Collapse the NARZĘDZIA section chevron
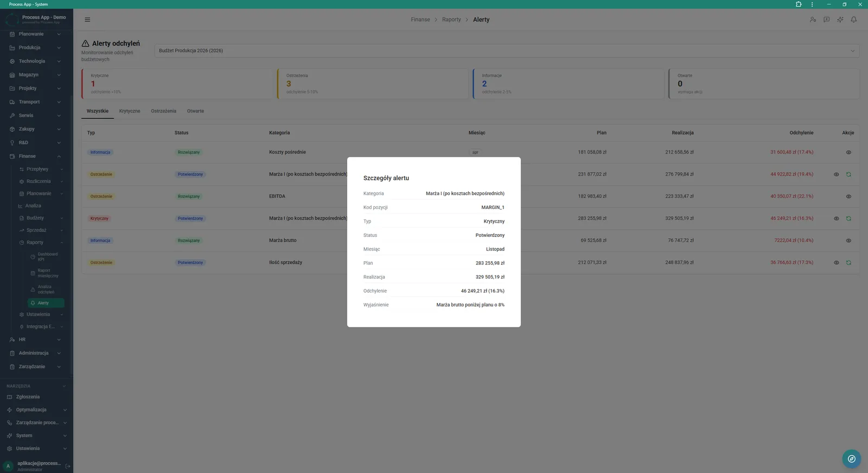 [x=64, y=386]
